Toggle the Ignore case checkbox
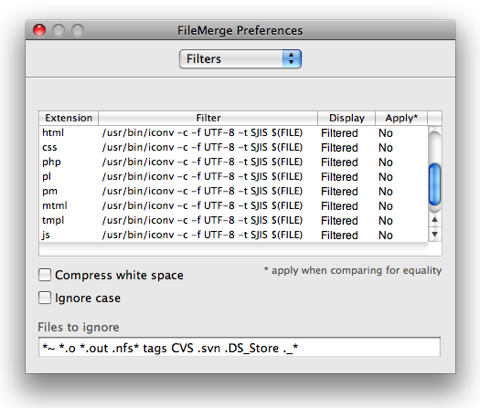Viewport: 480px width, 408px height. pos(45,298)
